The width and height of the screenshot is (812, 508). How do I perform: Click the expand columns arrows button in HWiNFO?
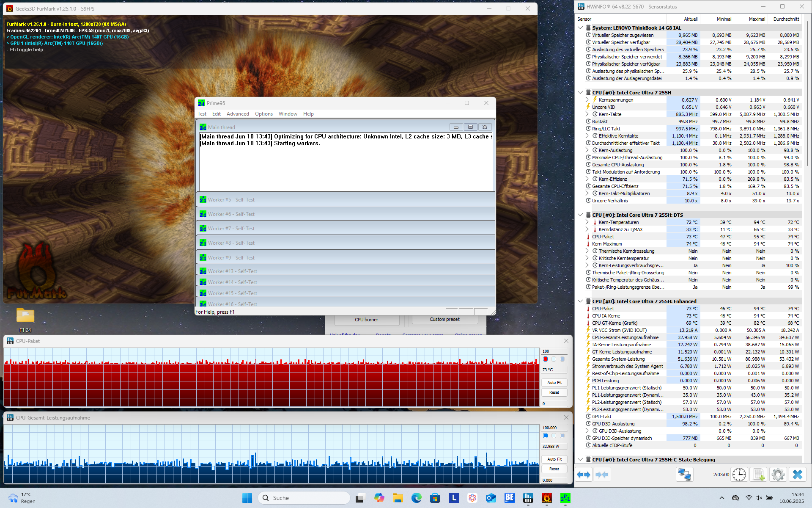[x=584, y=475]
